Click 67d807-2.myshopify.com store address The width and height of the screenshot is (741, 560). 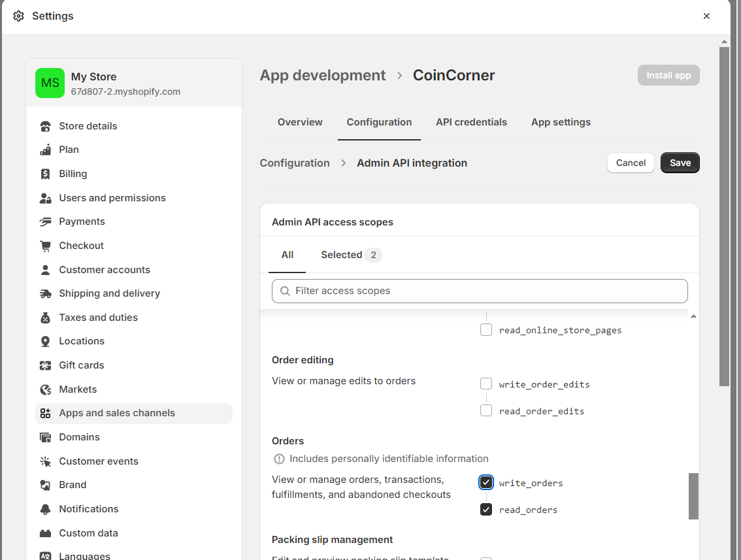point(125,91)
